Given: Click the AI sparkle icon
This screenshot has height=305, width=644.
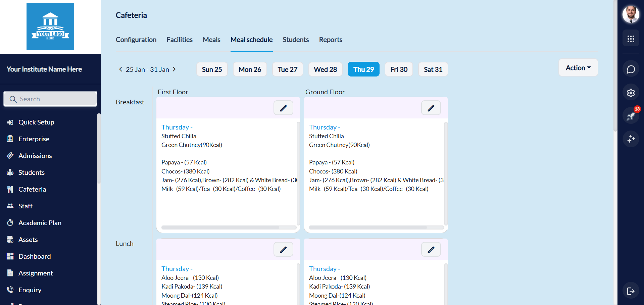Looking at the screenshot, I should coord(631,139).
